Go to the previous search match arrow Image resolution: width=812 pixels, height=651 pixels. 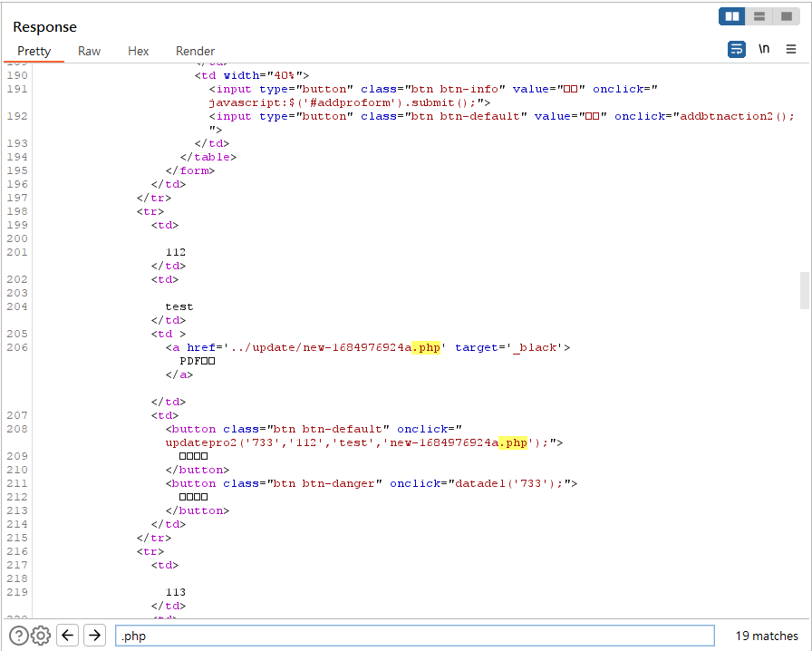tap(67, 635)
